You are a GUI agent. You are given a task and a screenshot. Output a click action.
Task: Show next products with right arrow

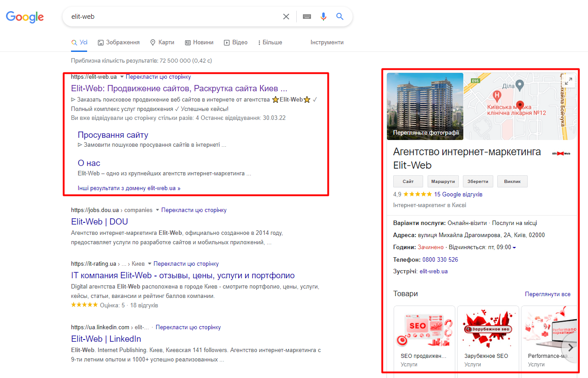point(571,348)
